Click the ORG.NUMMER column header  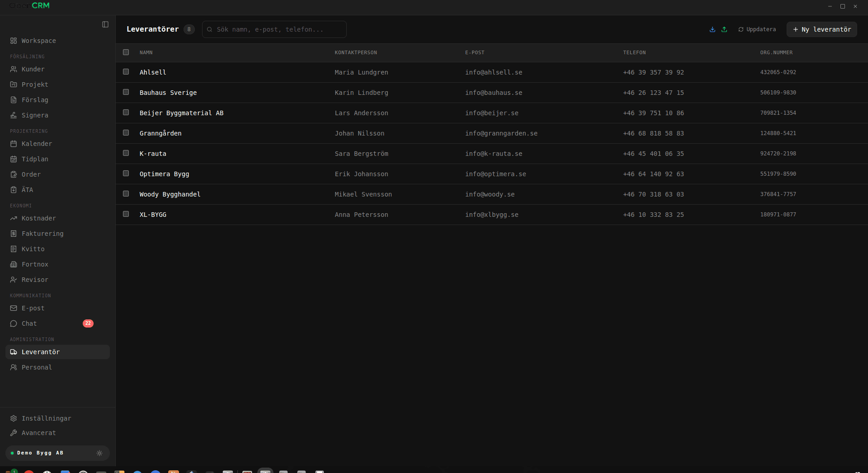point(776,53)
